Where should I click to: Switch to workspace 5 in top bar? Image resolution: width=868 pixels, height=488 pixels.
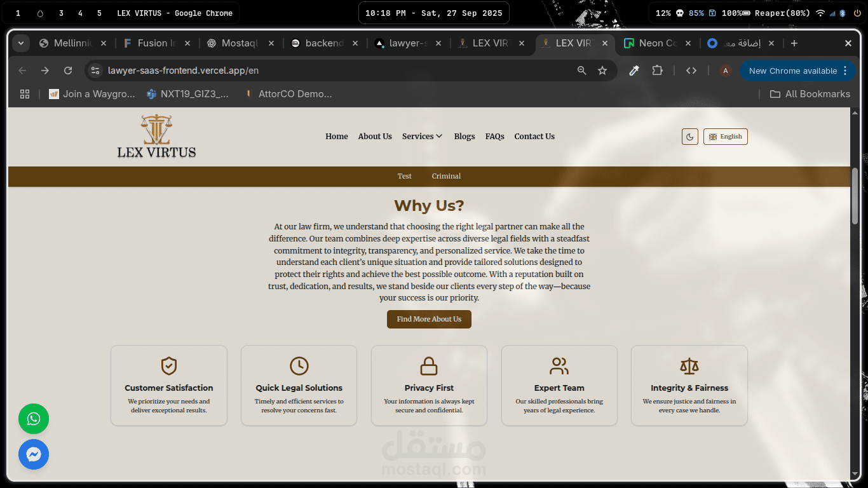click(99, 13)
